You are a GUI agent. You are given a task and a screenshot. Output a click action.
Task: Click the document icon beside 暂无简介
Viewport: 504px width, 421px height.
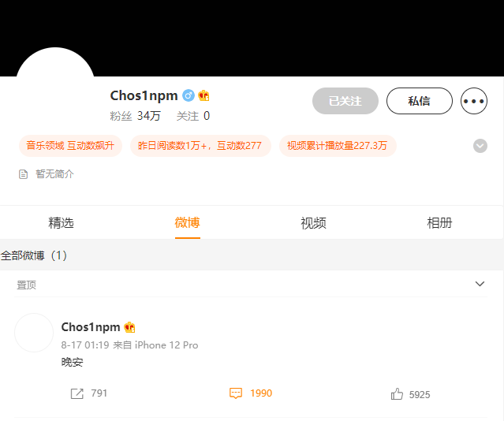[23, 174]
